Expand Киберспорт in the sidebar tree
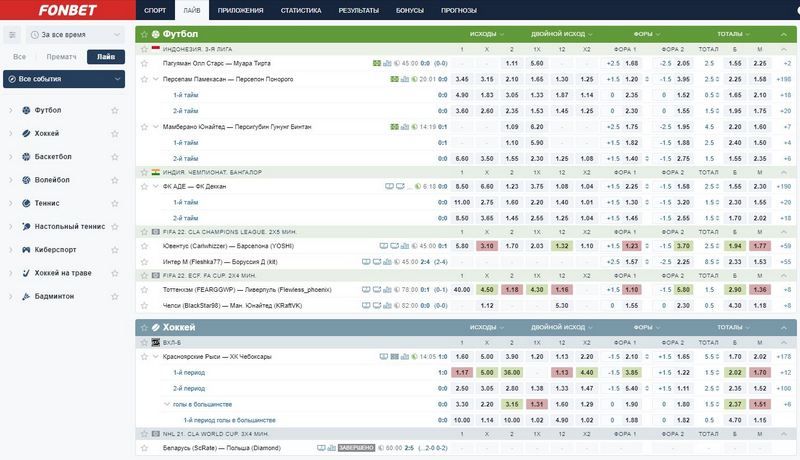This screenshot has height=460, width=800. point(11,249)
